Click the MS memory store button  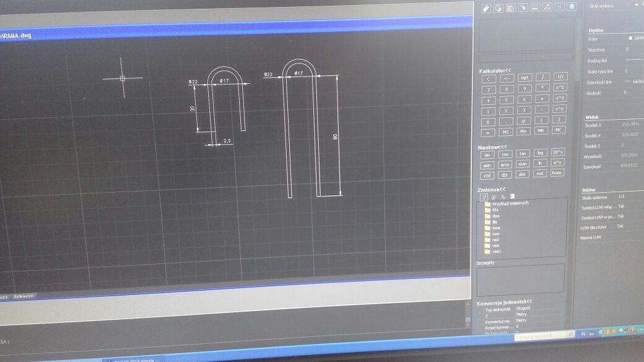pyautogui.click(x=505, y=132)
